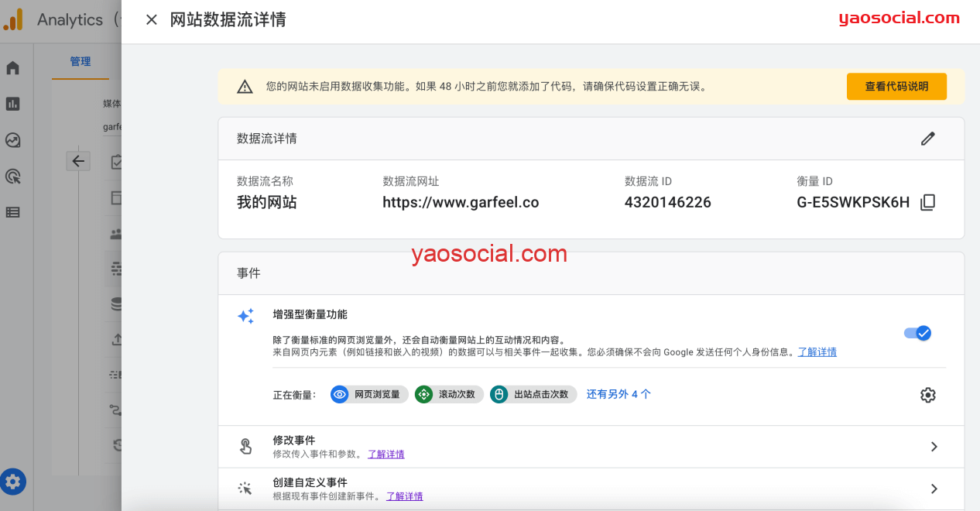Viewport: 980px width, 511px height.
Task: Open the Advertising icon in sidebar
Action: [12, 177]
